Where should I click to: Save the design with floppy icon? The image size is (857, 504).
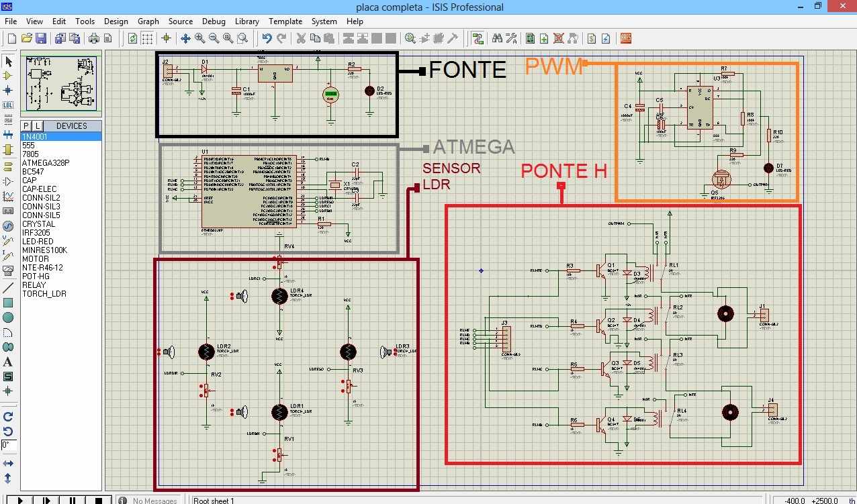pos(41,38)
